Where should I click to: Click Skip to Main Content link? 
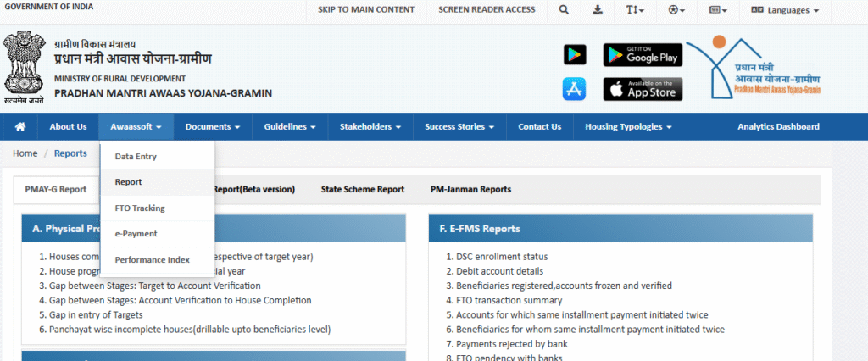366,10
